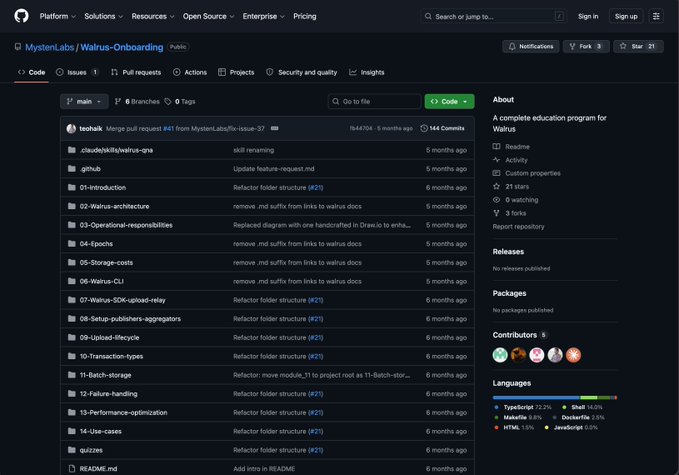679x475 pixels.
Task: Click the folder icon beside 04-Epochs
Action: [72, 244]
